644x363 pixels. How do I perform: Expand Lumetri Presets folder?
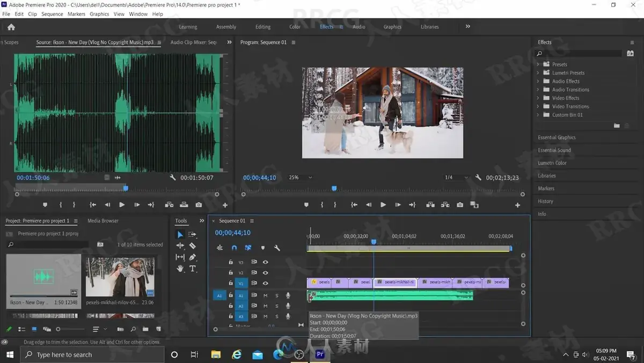pos(538,73)
